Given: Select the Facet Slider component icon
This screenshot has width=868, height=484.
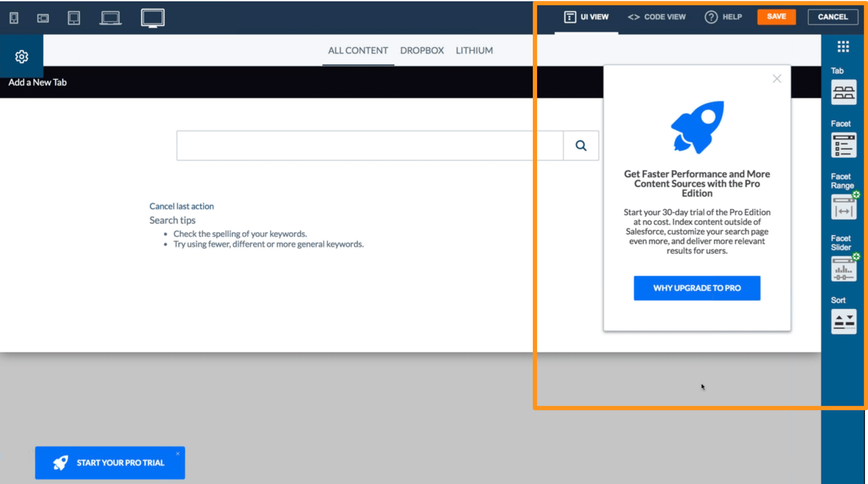Looking at the screenshot, I should click(x=844, y=269).
